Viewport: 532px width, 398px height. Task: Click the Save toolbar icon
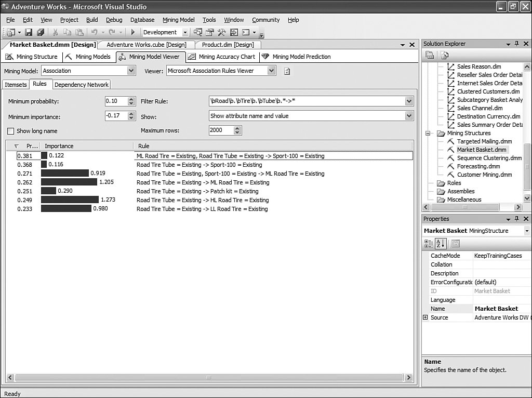pos(29,32)
